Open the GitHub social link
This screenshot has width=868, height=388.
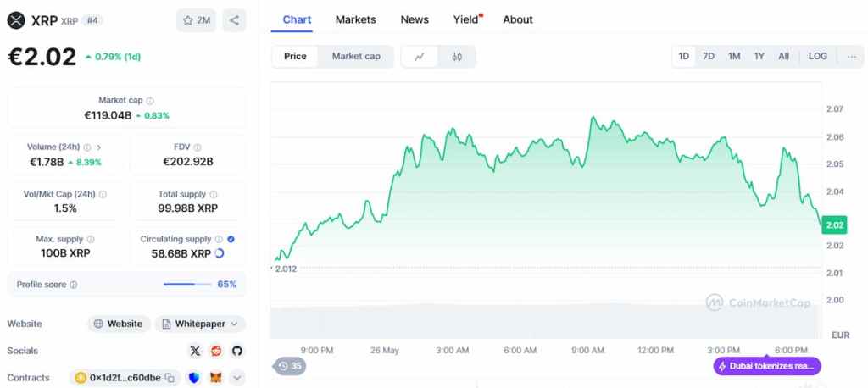coord(236,351)
